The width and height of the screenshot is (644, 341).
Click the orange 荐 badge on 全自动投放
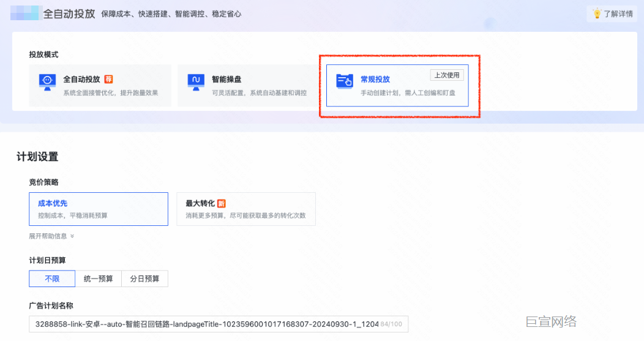(108, 80)
